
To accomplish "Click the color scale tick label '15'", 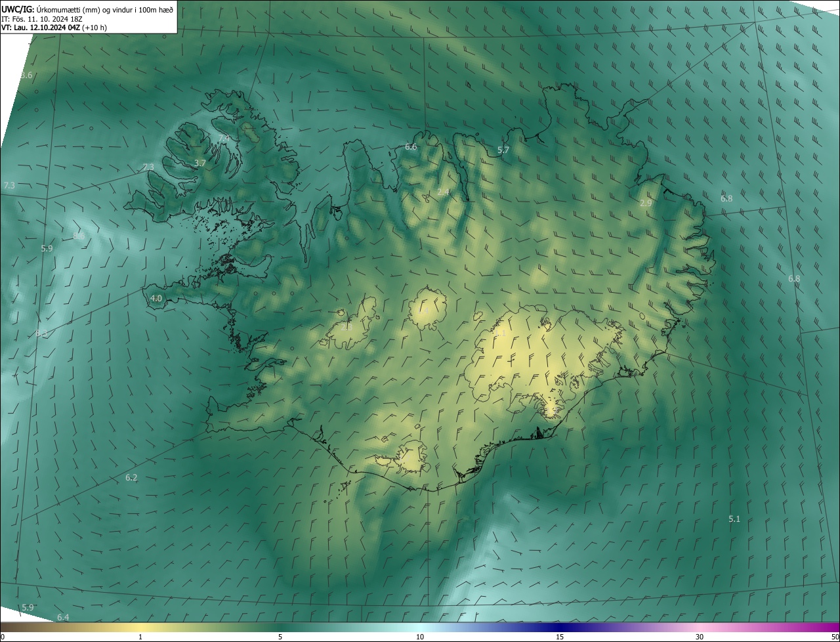I will [560, 637].
